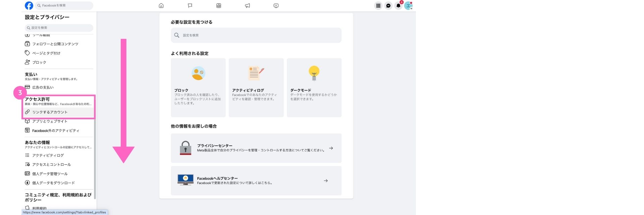644x215 pixels.
Task: Open the Messenger icon
Action: (x=388, y=5)
